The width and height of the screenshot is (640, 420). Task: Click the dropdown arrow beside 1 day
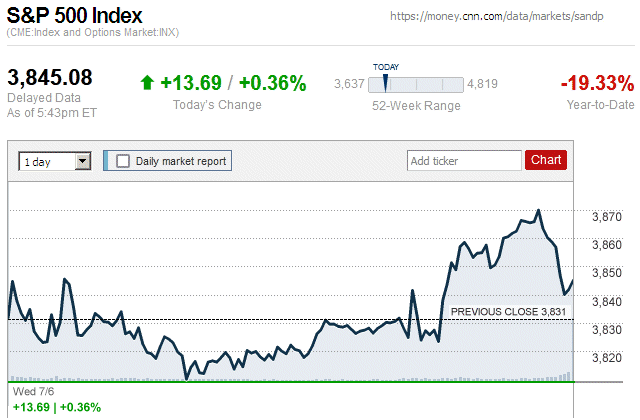[83, 160]
